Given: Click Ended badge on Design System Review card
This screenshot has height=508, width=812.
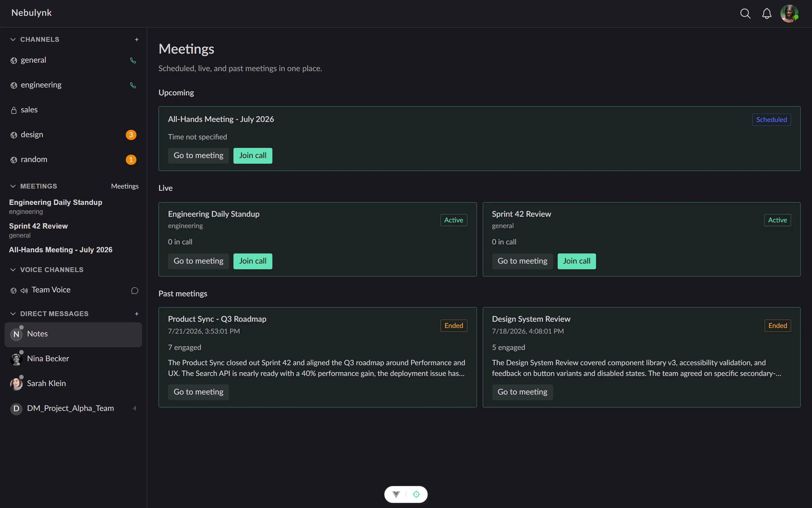Looking at the screenshot, I should 777,326.
